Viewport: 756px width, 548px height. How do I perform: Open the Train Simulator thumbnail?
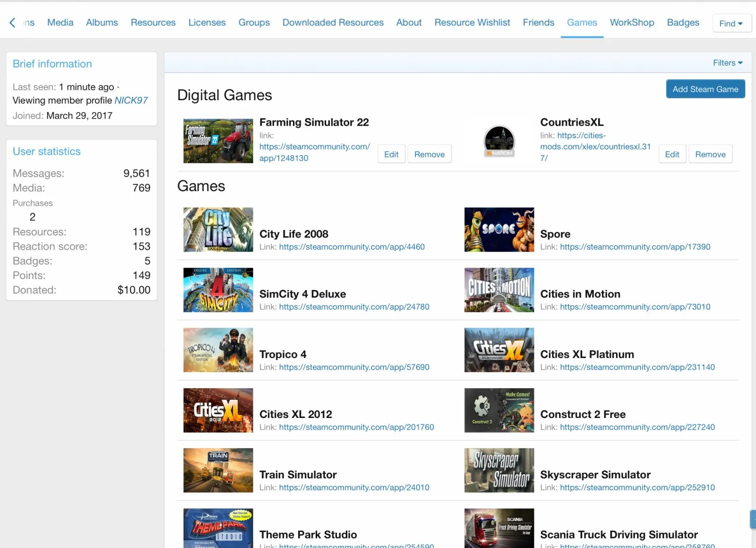218,470
